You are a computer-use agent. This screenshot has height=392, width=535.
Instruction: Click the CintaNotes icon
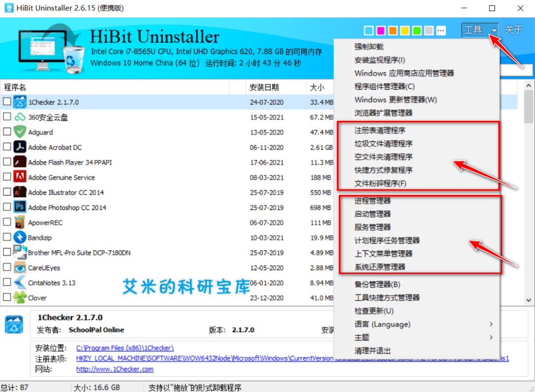pyautogui.click(x=20, y=283)
